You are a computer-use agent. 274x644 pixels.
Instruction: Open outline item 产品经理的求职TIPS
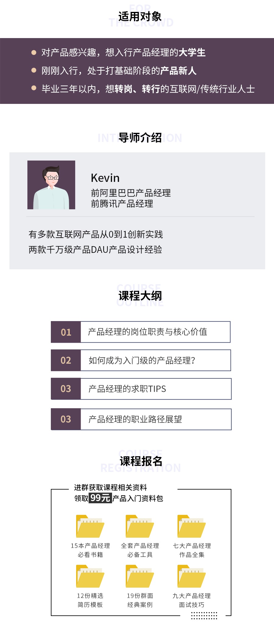point(141,389)
